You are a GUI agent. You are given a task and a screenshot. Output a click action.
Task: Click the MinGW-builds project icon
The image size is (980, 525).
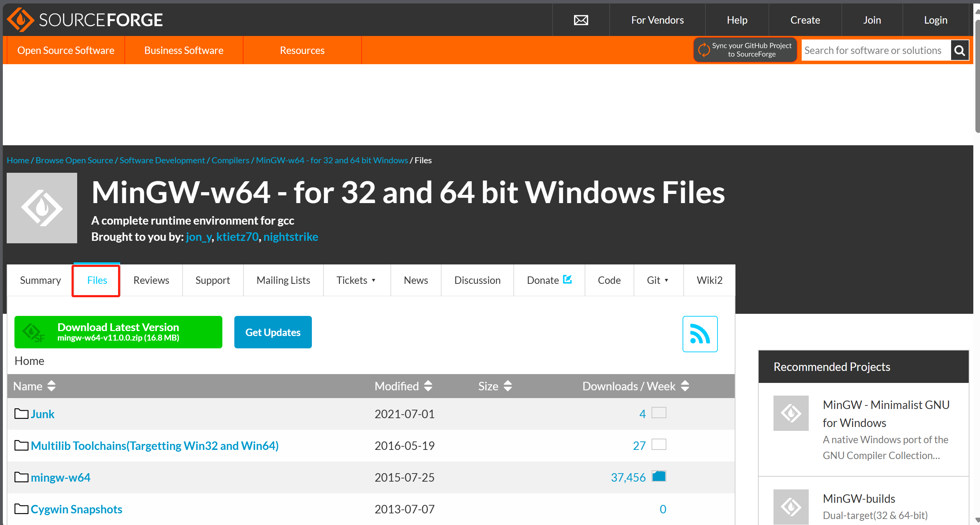click(x=790, y=506)
